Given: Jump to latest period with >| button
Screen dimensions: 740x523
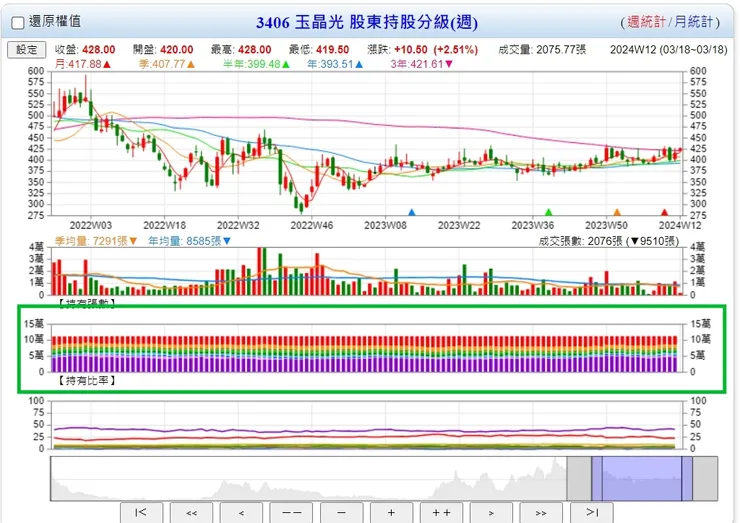Looking at the screenshot, I should tap(592, 513).
